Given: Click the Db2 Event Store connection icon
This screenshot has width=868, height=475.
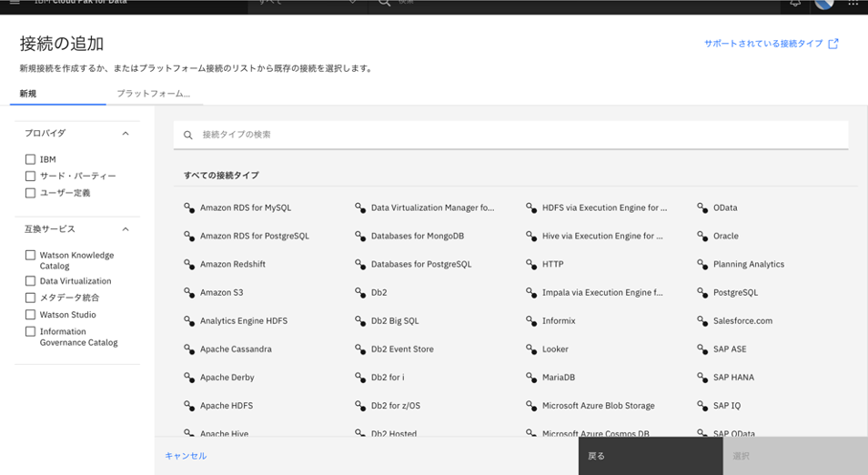Looking at the screenshot, I should tap(360, 349).
